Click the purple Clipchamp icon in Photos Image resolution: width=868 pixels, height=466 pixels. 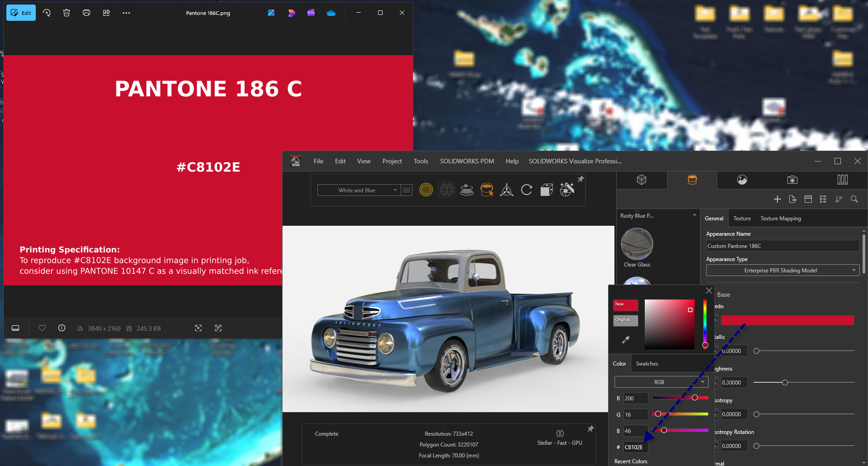[x=311, y=13]
